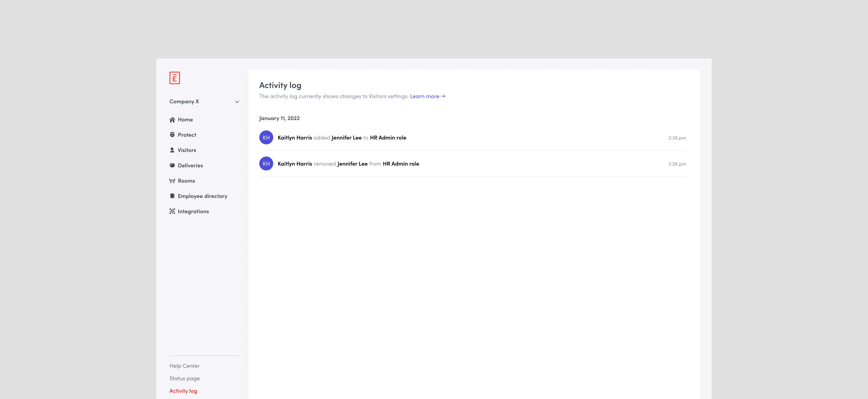868x399 pixels.
Task: Click the Visitors person icon
Action: tap(172, 150)
